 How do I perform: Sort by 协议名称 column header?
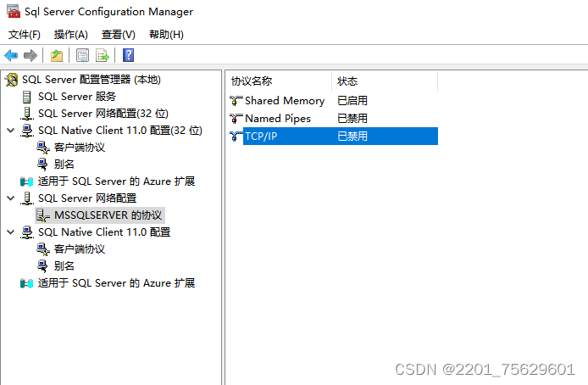tap(279, 81)
